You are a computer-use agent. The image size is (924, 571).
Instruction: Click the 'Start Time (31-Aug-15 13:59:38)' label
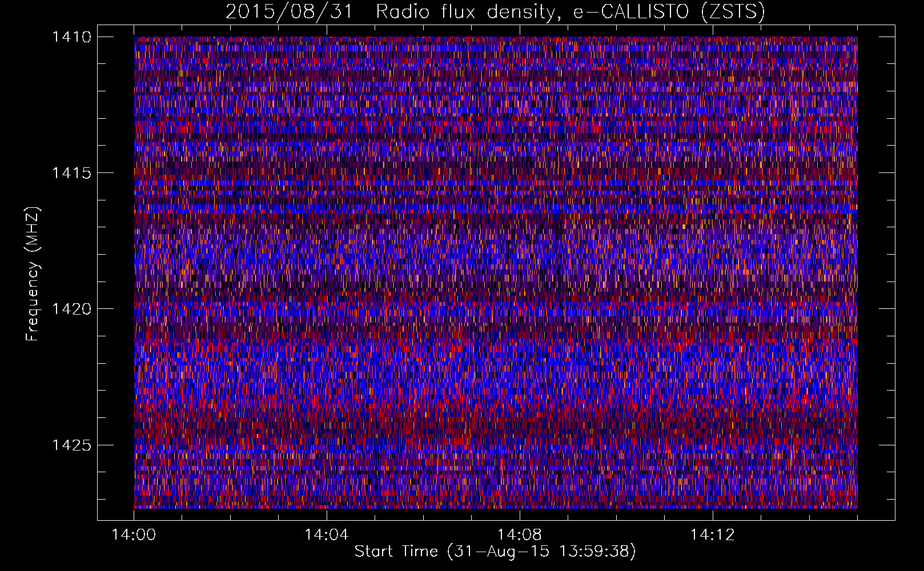tap(495, 552)
